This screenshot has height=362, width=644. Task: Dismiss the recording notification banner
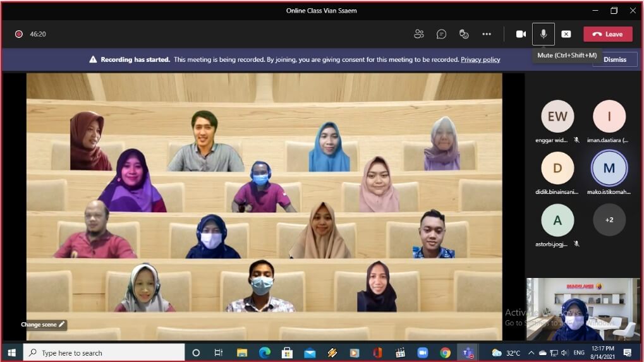[x=615, y=59]
